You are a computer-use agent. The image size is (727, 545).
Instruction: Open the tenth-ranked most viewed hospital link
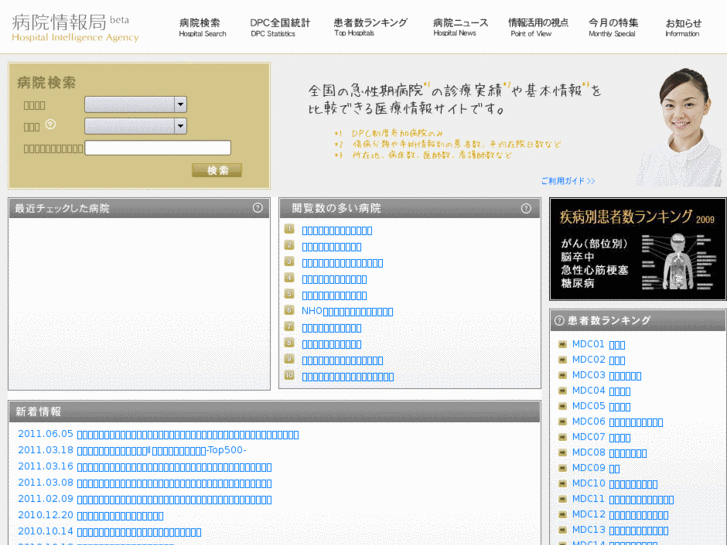(x=348, y=377)
